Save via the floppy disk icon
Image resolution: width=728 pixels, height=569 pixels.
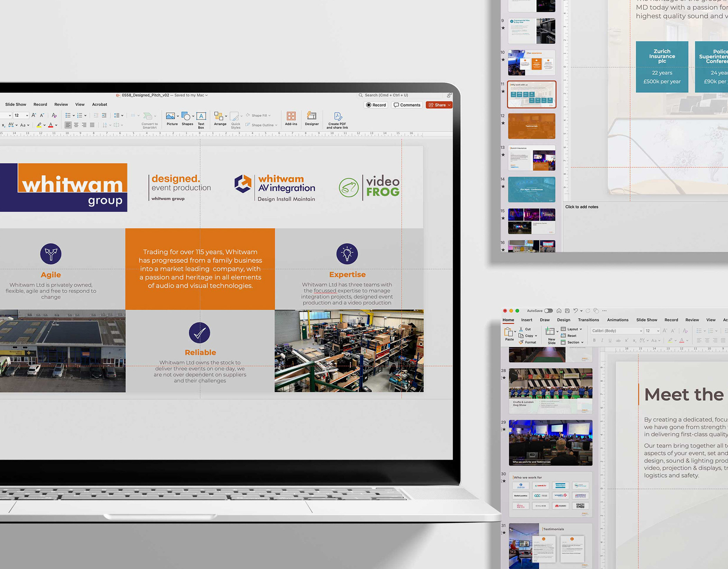[x=567, y=311]
